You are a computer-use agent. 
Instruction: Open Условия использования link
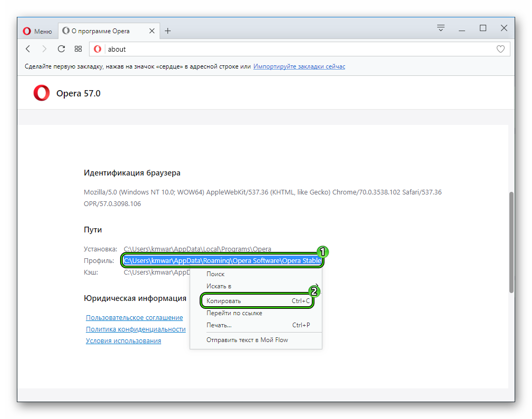tap(123, 340)
